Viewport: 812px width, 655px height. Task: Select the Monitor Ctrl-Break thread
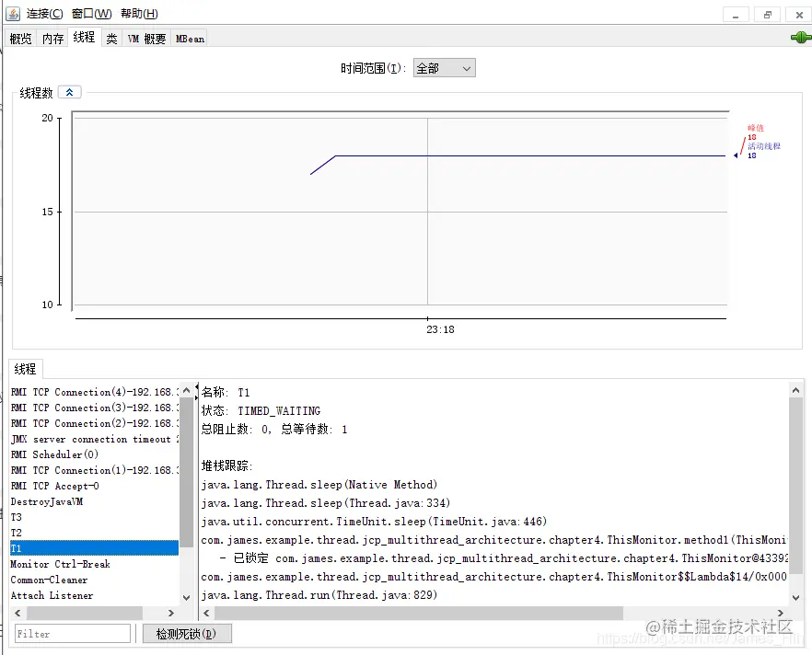tap(94, 564)
